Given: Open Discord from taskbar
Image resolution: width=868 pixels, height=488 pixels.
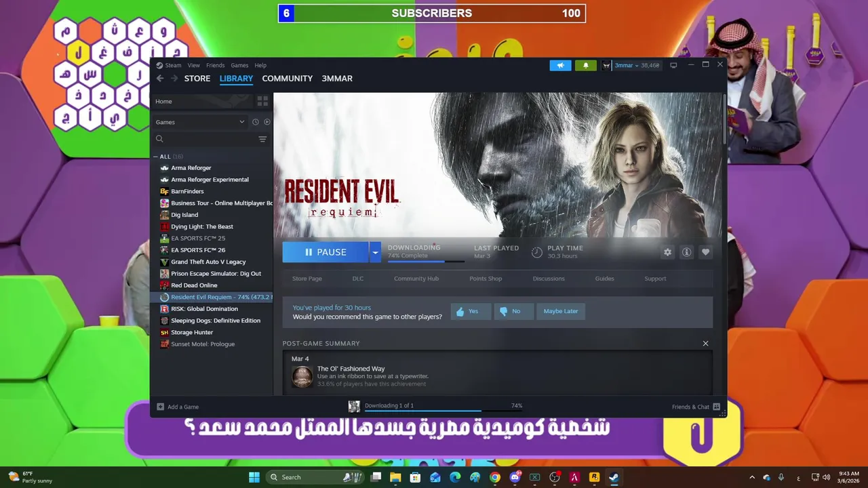Looking at the screenshot, I should [x=515, y=477].
